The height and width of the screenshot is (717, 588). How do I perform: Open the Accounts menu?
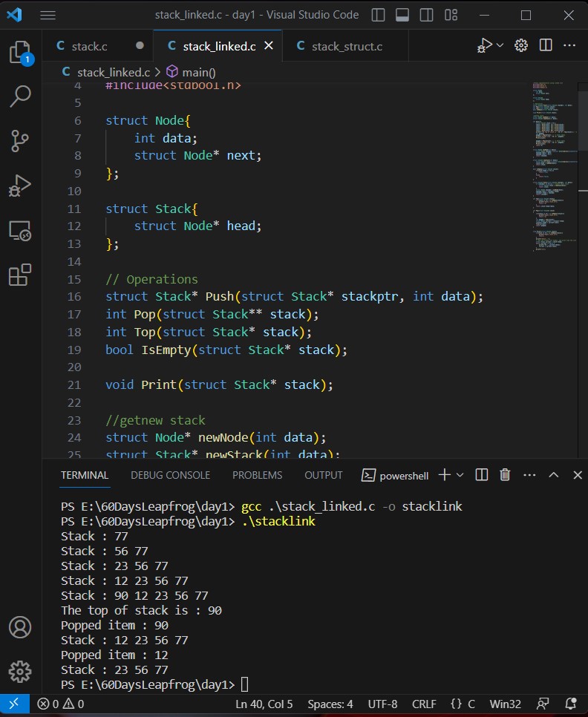point(20,627)
